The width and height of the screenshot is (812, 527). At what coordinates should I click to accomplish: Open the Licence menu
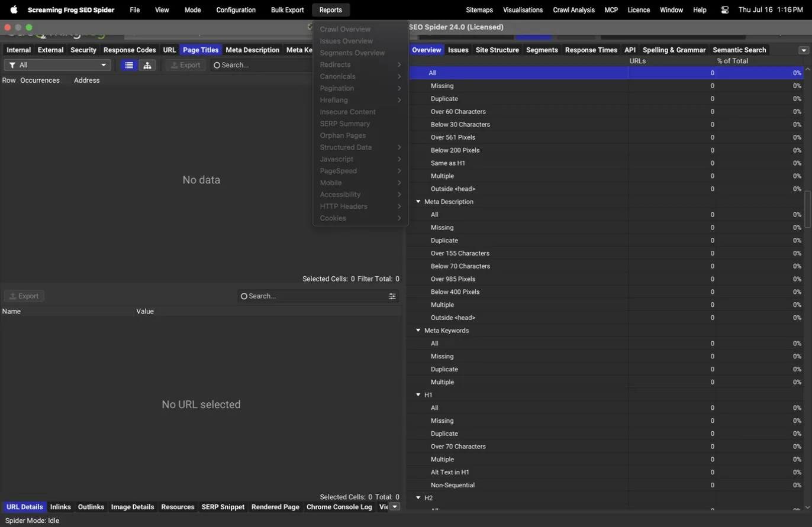click(639, 10)
